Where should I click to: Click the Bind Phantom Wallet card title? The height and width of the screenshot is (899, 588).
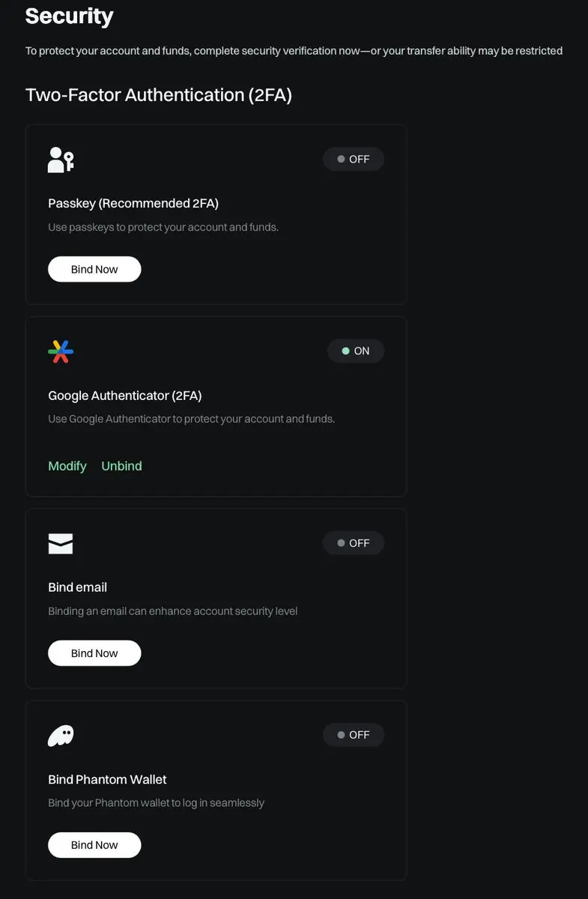(107, 779)
